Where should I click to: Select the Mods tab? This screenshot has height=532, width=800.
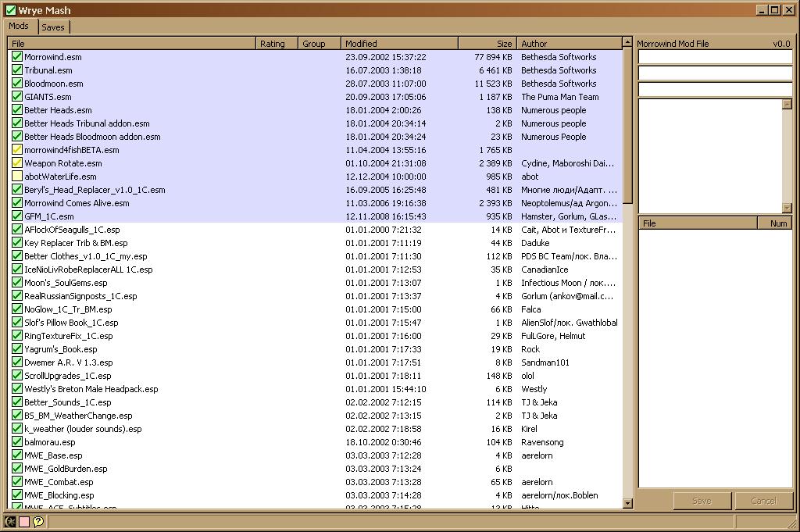(19, 26)
